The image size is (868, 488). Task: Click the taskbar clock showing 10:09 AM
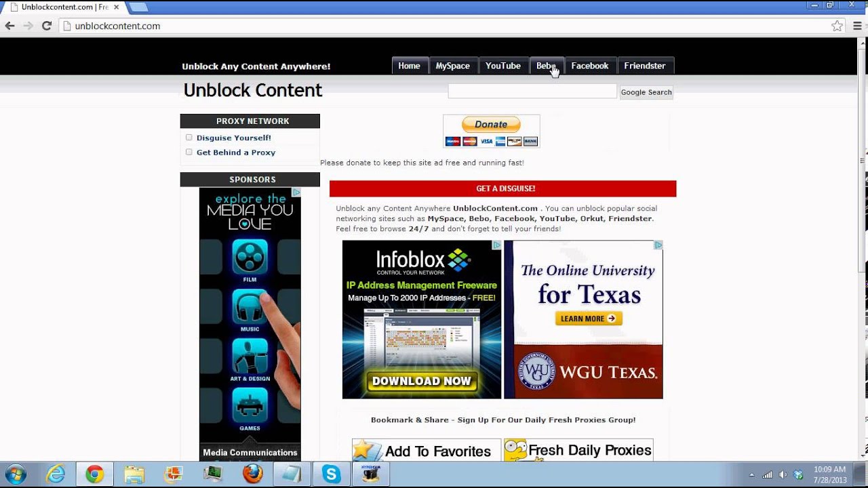click(x=829, y=474)
